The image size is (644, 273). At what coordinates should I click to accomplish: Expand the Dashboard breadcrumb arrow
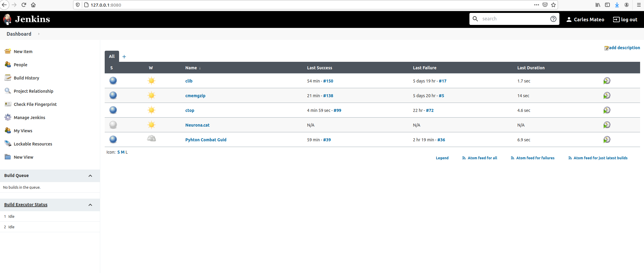click(x=39, y=34)
